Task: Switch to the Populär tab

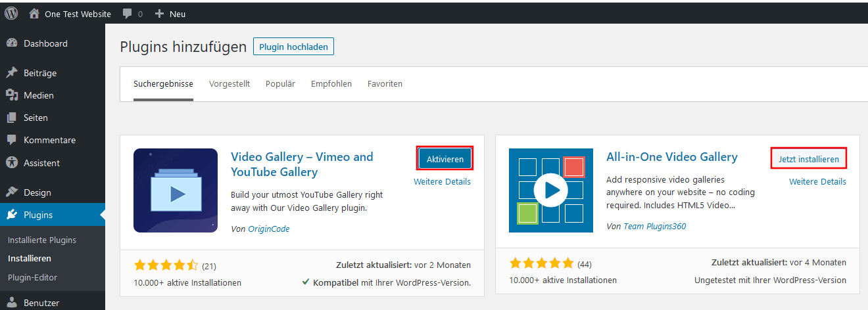Action: pos(280,84)
